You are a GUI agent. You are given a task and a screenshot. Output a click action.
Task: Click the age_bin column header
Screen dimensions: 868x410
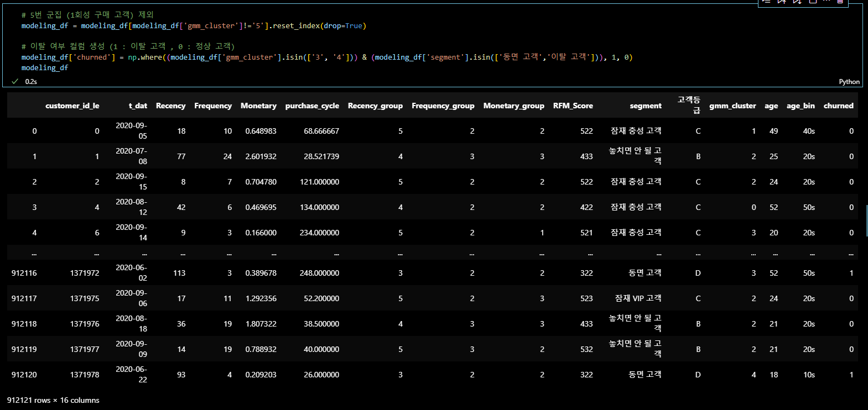click(x=801, y=106)
